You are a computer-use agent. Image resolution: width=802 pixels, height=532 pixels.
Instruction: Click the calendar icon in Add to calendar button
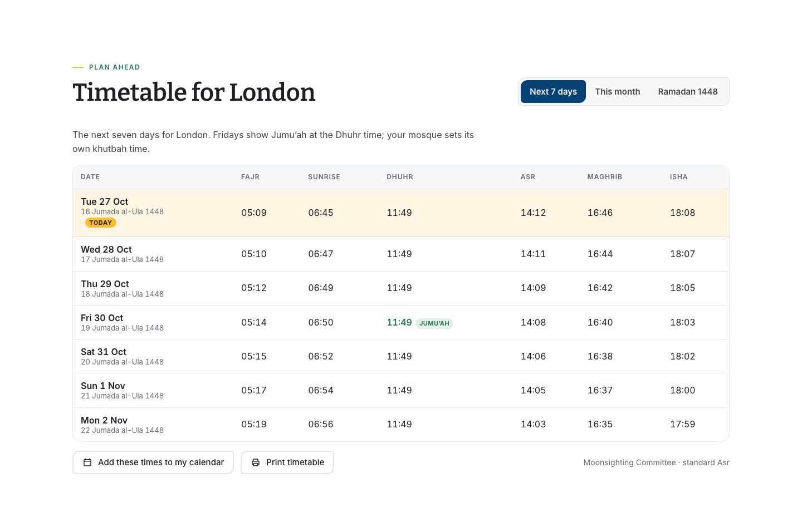[87, 462]
